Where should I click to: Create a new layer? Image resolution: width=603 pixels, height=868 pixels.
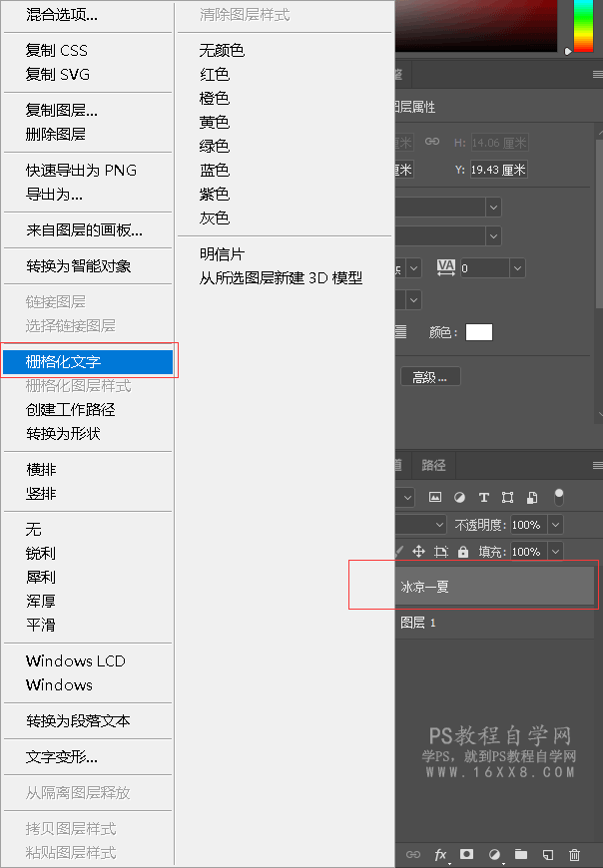point(548,854)
